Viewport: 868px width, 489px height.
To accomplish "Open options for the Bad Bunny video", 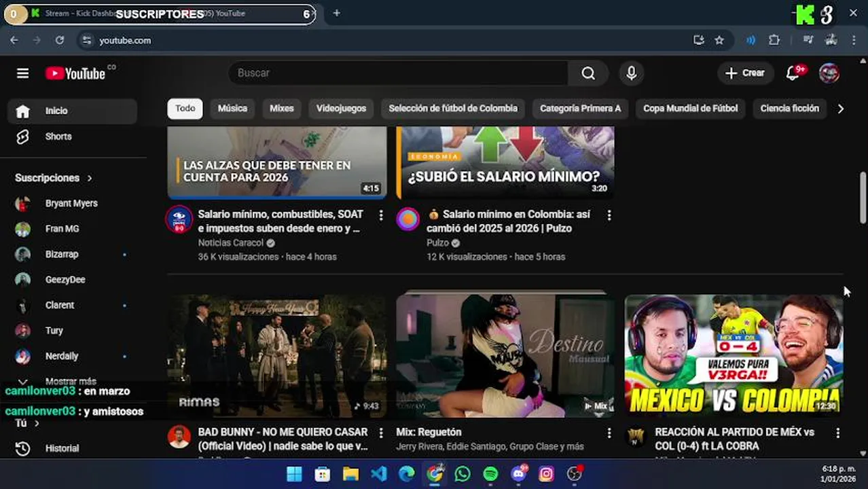I will pos(381,433).
